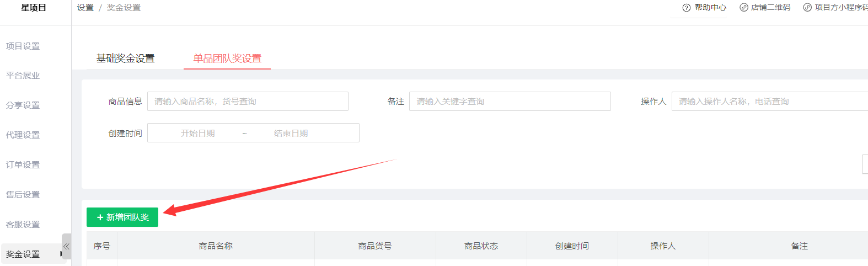This screenshot has width=868, height=266.
Task: Select 订单设置 in the sidebar
Action: click(23, 165)
